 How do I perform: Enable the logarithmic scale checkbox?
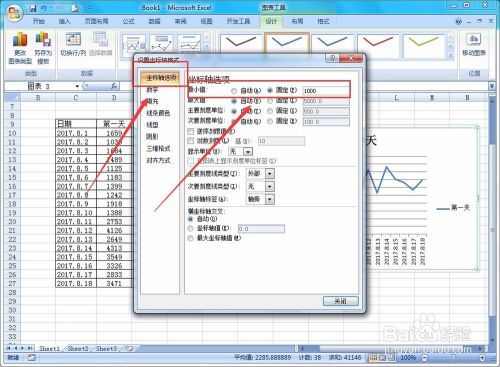coord(191,141)
